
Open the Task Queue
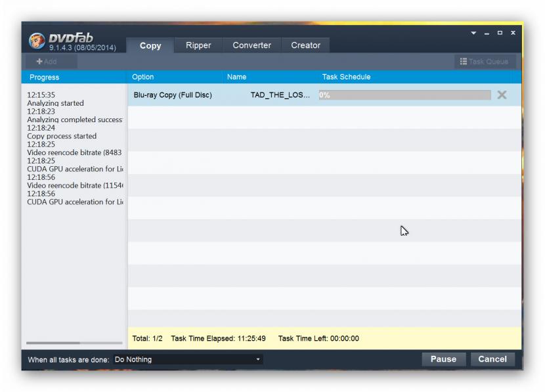(x=485, y=62)
